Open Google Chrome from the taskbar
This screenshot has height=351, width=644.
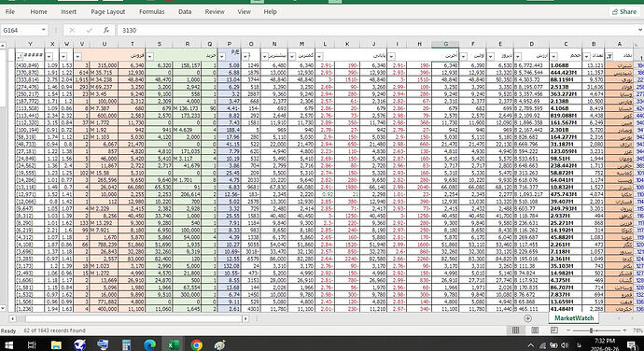pos(196,344)
